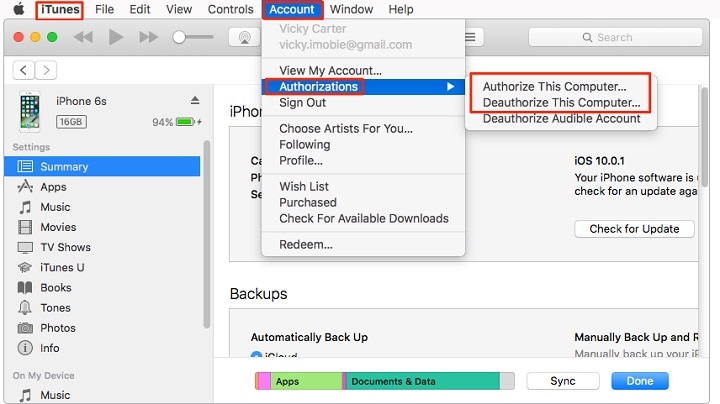Image resolution: width=720 pixels, height=404 pixels.
Task: Open the Help menu
Action: click(401, 10)
